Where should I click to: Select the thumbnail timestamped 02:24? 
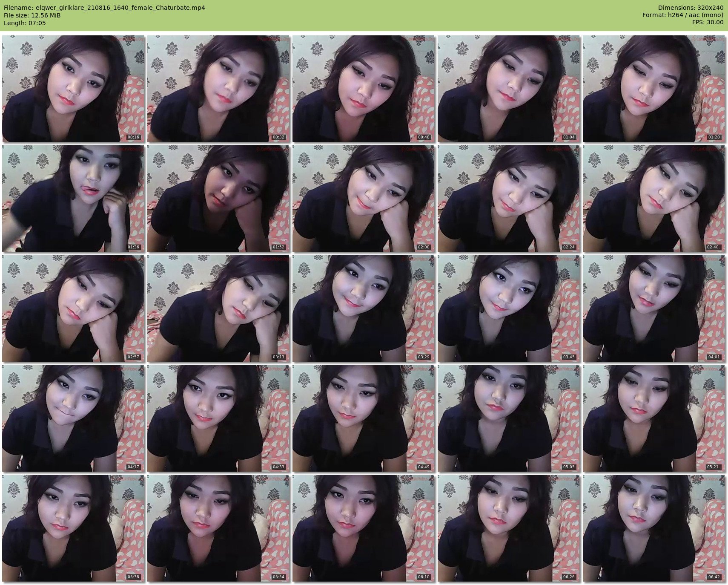tap(509, 199)
